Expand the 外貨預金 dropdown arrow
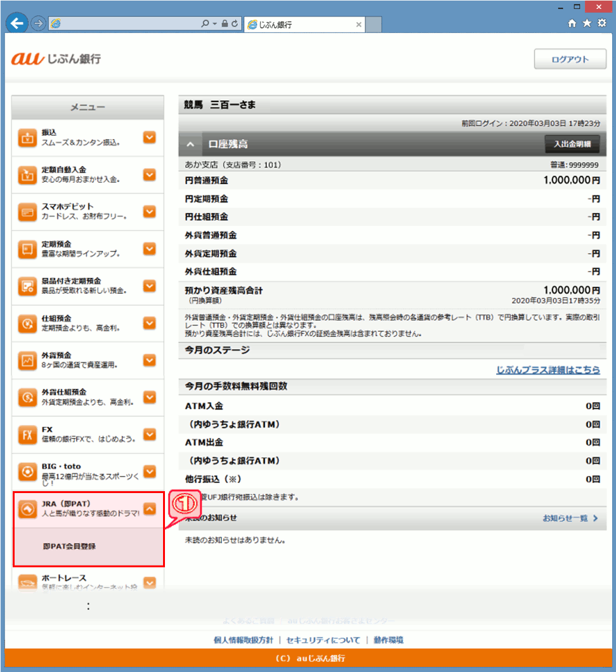The height and width of the screenshot is (672, 616). [150, 360]
